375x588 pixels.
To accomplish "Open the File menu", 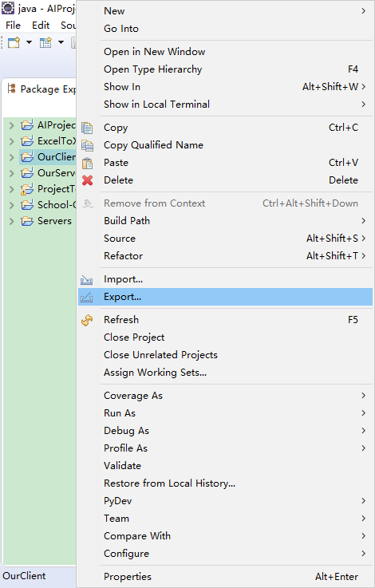I will pos(13,26).
